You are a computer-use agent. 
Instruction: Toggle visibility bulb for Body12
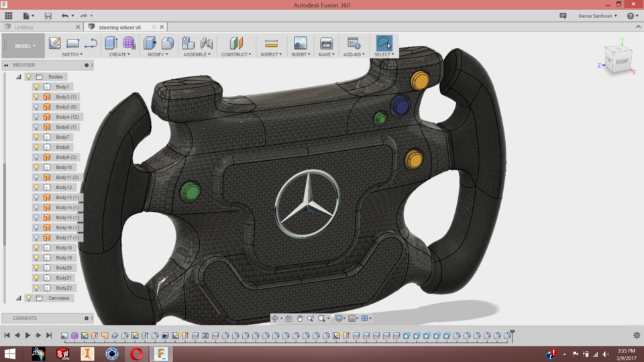36,187
